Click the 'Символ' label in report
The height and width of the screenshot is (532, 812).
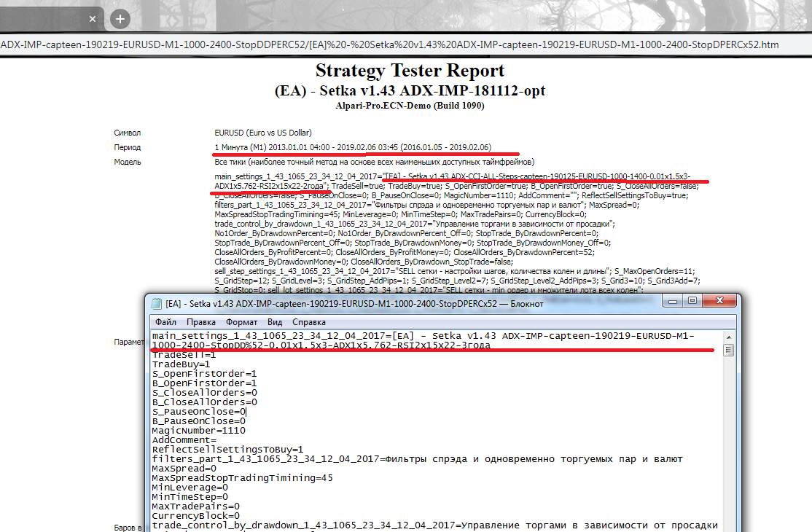point(128,133)
